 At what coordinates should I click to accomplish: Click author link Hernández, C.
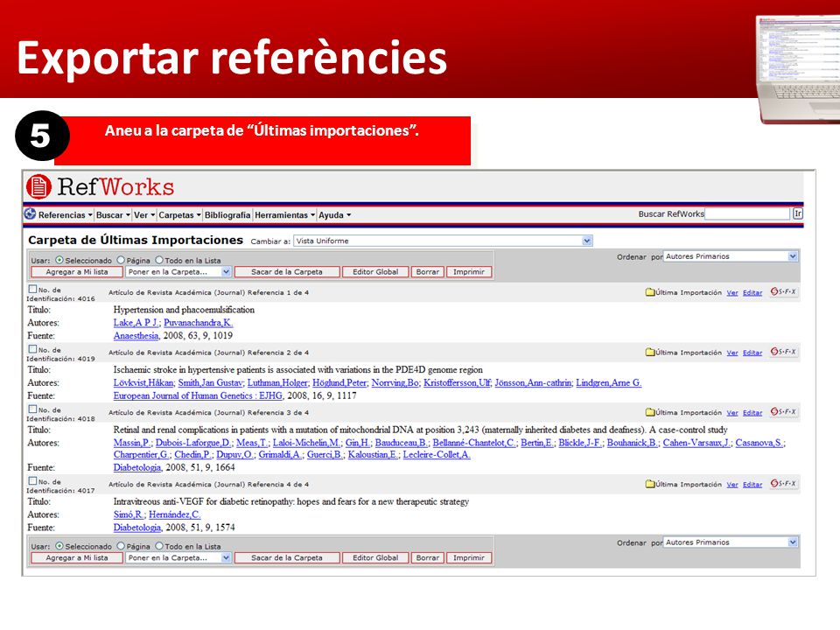175,514
